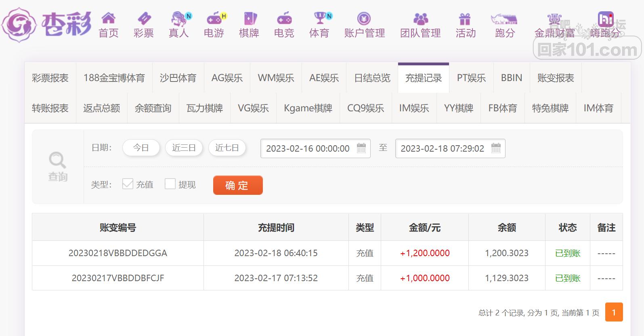Click the 首页 home icon
Screen dimensions: 644x336
coord(108,19)
